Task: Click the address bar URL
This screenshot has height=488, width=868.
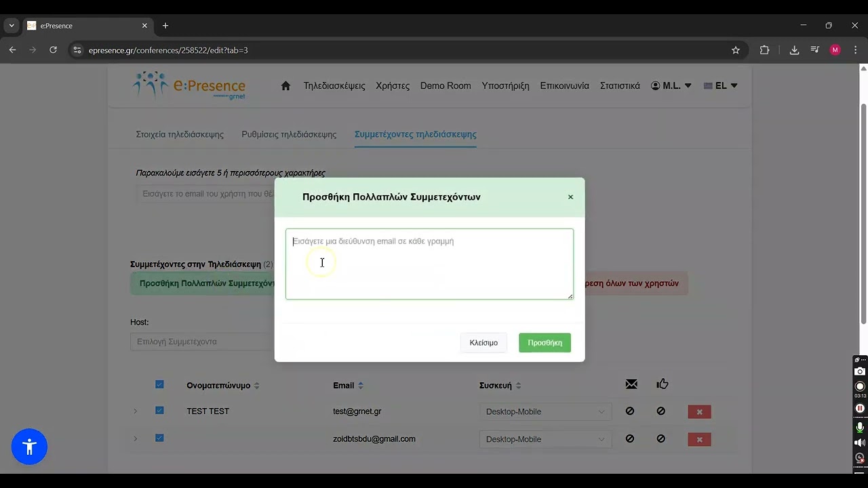Action: 168,50
